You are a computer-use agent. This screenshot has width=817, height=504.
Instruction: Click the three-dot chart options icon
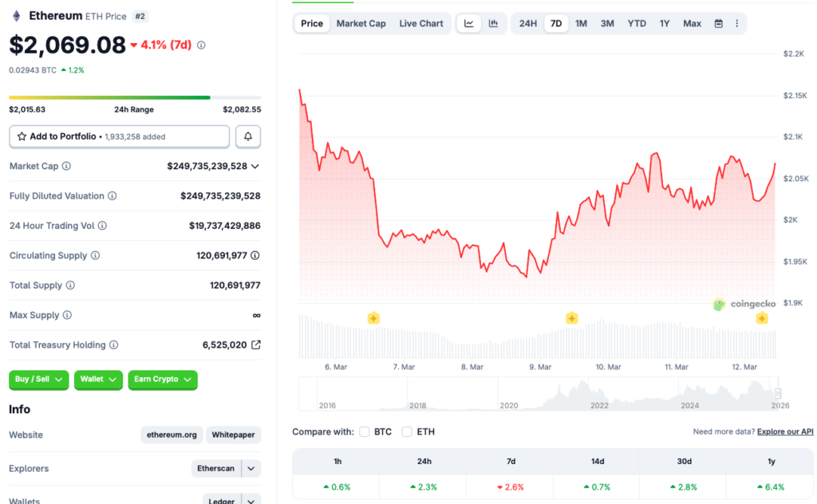tap(736, 23)
